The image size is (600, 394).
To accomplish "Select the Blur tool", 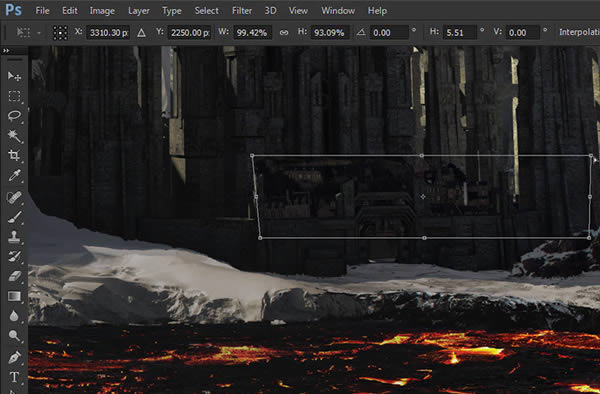I will tap(15, 316).
